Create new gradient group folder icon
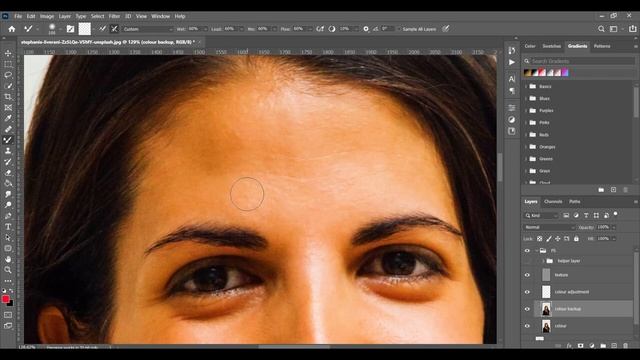The image size is (640, 360). click(601, 190)
